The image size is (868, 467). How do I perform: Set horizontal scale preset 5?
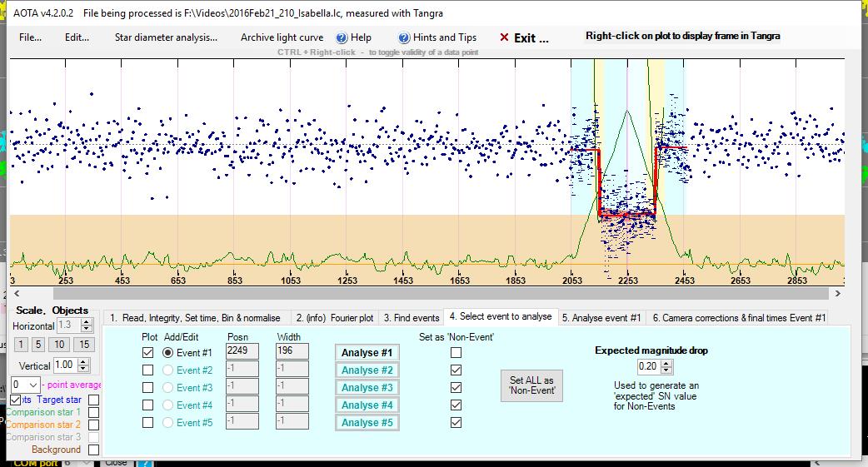(38, 345)
